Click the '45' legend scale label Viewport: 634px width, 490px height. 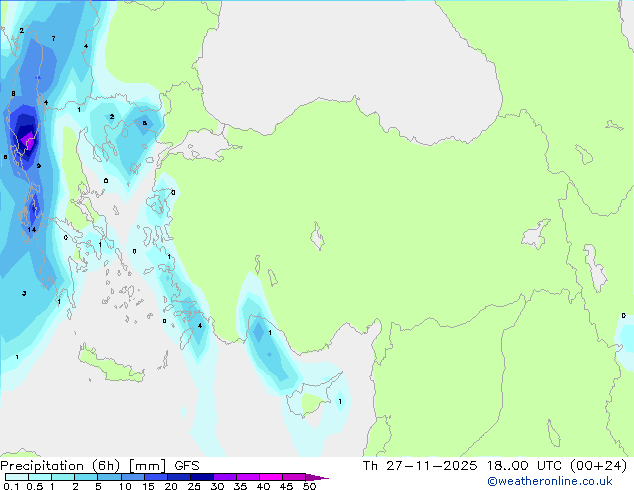[x=286, y=486]
